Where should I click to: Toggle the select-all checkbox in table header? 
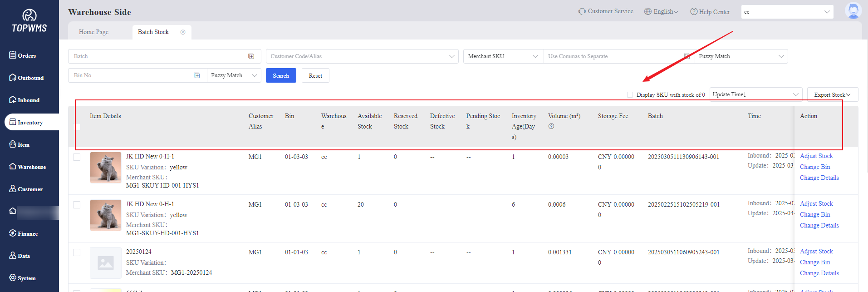77,127
